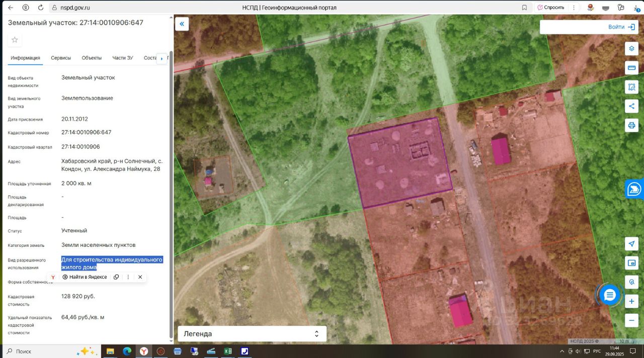644x358 pixels.
Task: Open the Объекты tab
Action: click(x=92, y=58)
